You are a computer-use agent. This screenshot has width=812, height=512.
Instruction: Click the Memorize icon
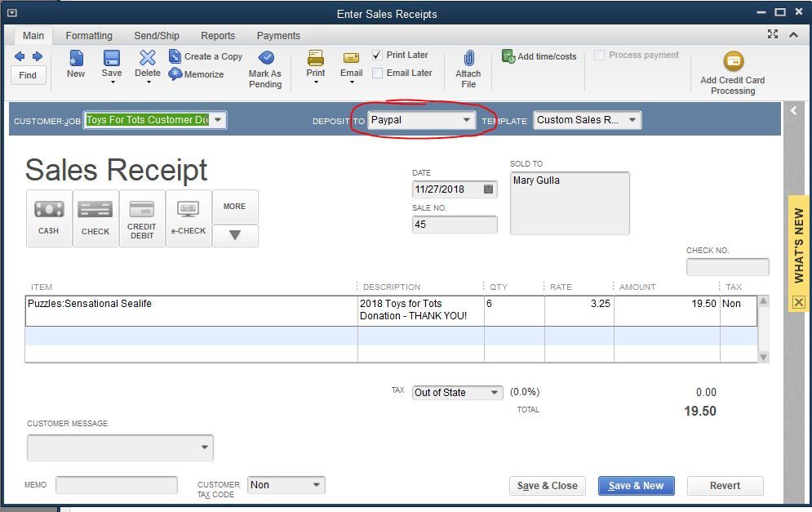point(175,73)
